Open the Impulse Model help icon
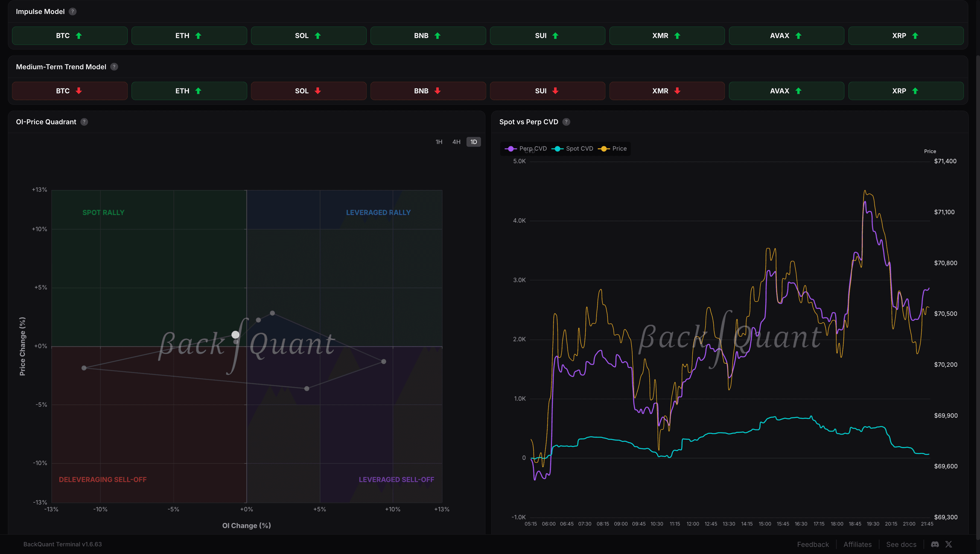980x554 pixels. pos(73,11)
